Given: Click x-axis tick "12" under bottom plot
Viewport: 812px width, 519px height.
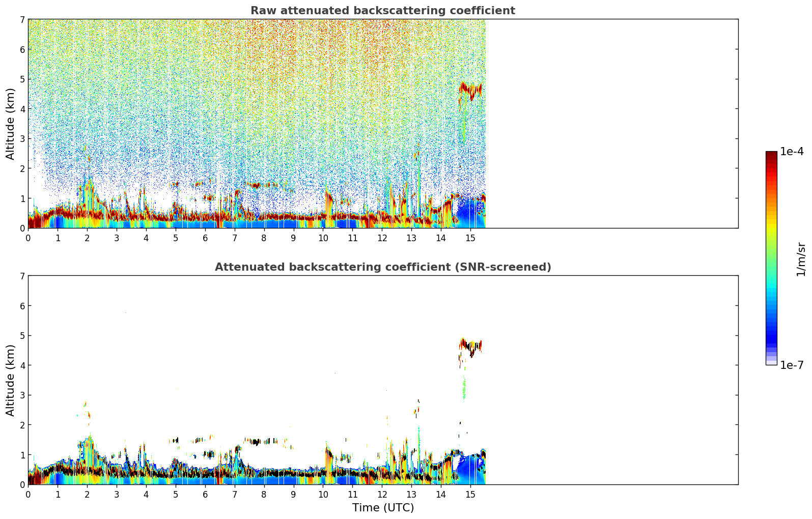Looking at the screenshot, I should 382,495.
